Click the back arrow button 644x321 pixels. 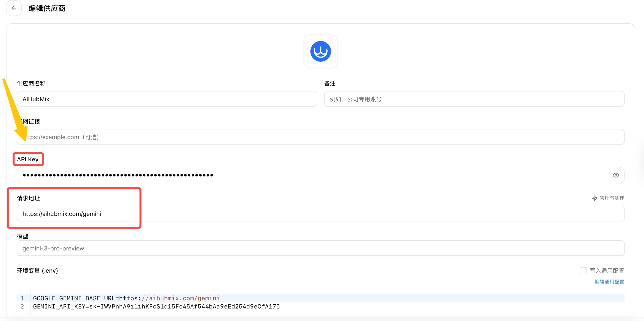[x=14, y=8]
